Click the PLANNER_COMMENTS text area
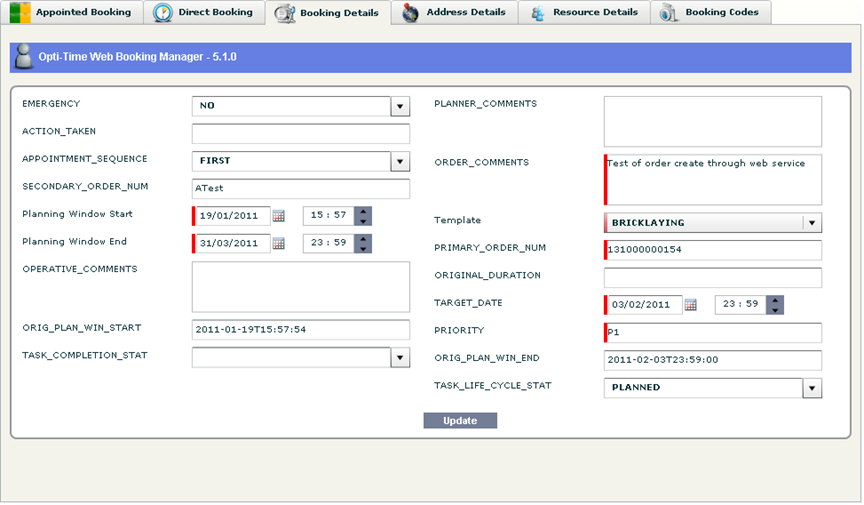Image resolution: width=864 pixels, height=505 pixels. pyautogui.click(x=712, y=122)
